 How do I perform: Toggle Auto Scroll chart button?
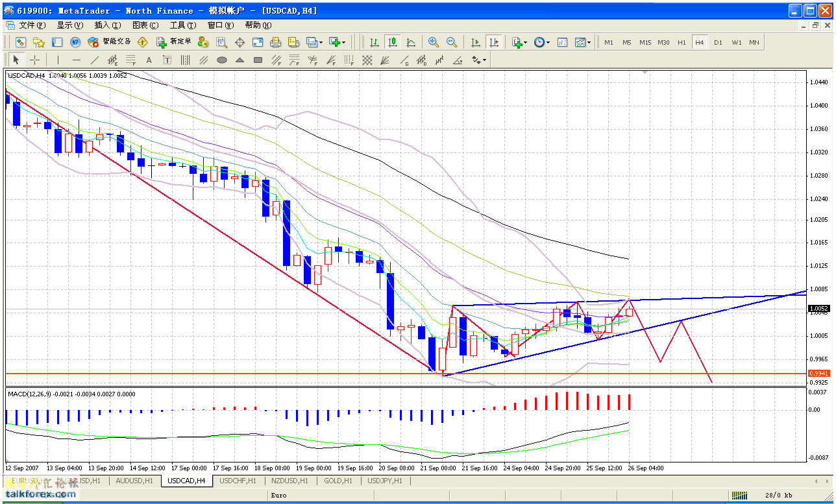476,42
